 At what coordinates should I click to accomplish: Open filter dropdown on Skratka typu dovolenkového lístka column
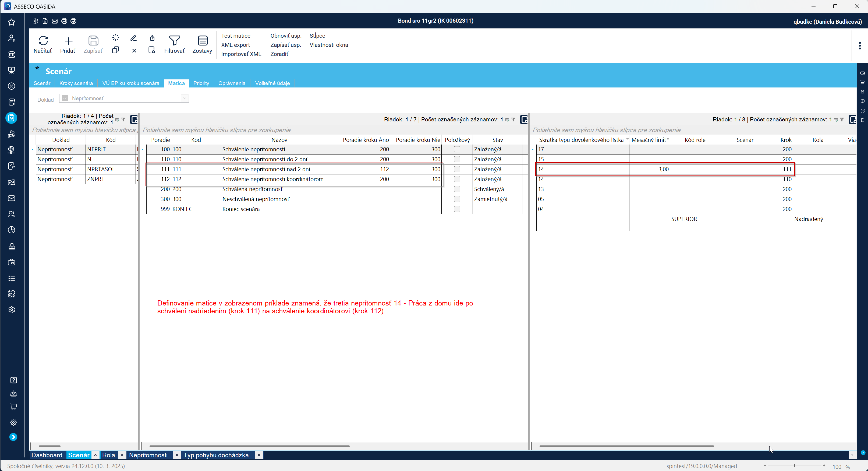[627, 139]
